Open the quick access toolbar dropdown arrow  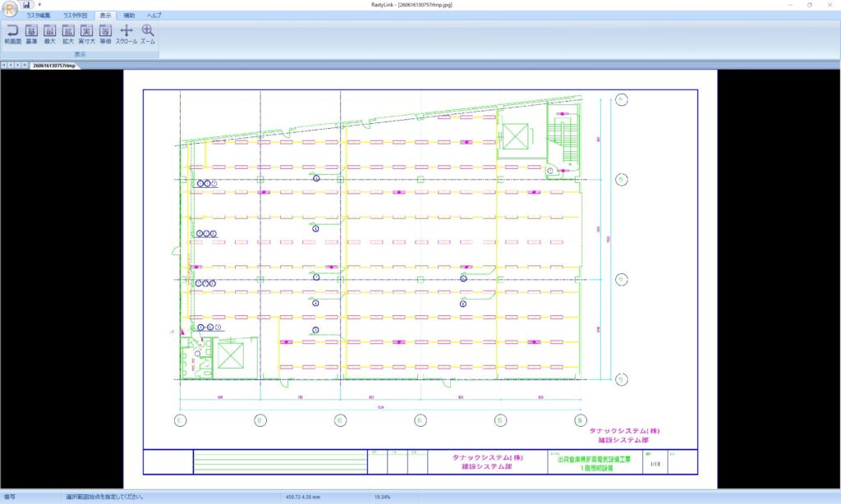pyautogui.click(x=39, y=4)
